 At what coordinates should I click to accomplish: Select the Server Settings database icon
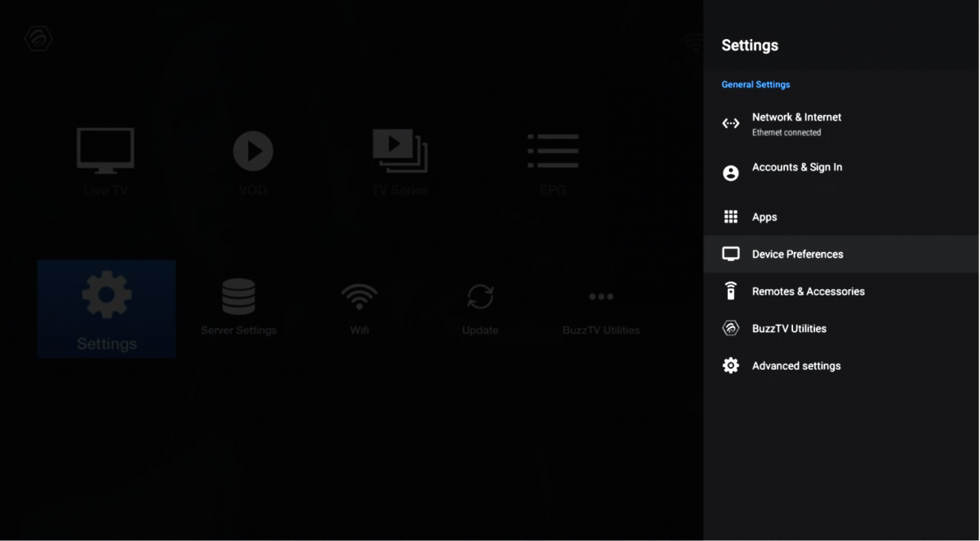pyautogui.click(x=238, y=296)
